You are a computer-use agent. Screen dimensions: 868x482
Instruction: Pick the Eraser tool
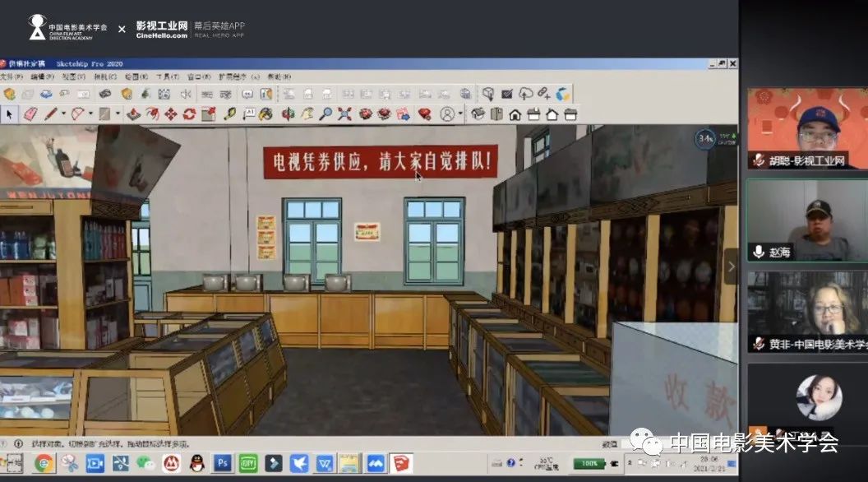pos(30,114)
